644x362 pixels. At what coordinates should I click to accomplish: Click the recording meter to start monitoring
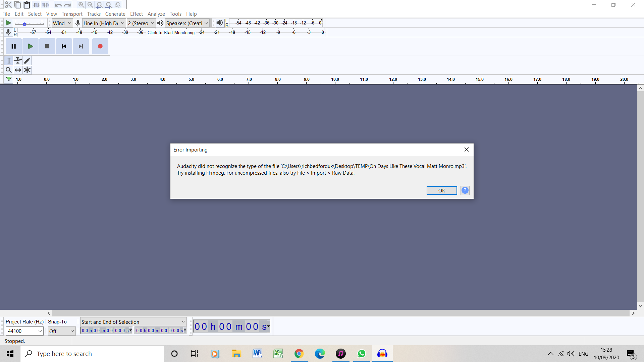[x=171, y=32]
